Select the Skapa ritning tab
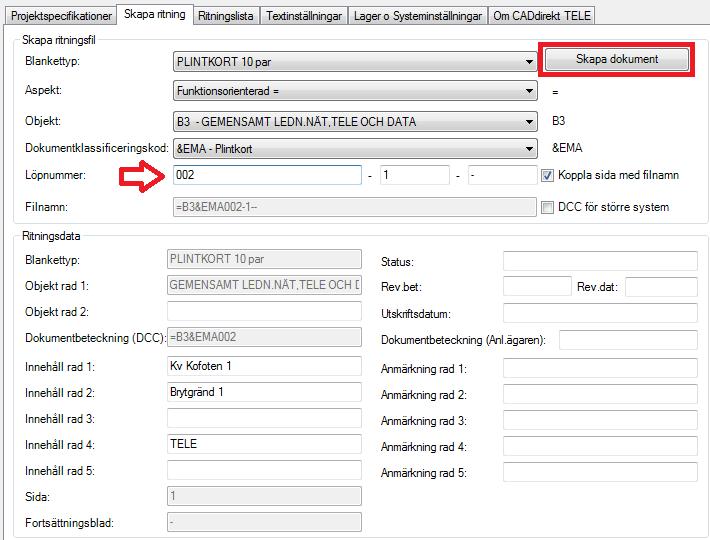 [155, 14]
